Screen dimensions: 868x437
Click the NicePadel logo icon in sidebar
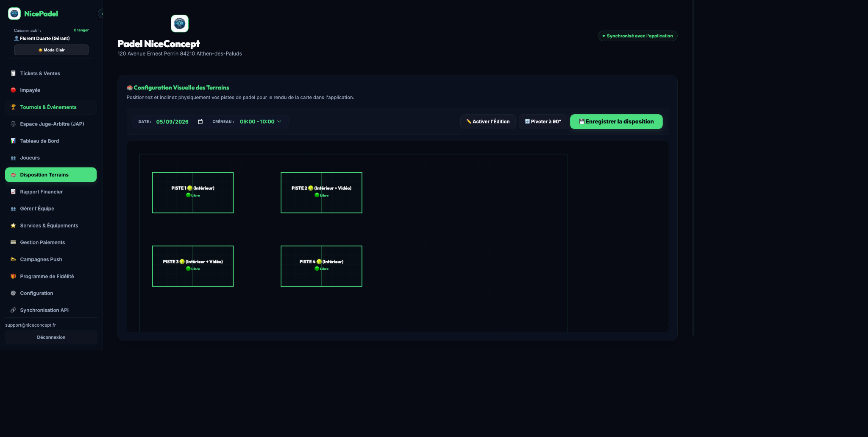pyautogui.click(x=14, y=14)
